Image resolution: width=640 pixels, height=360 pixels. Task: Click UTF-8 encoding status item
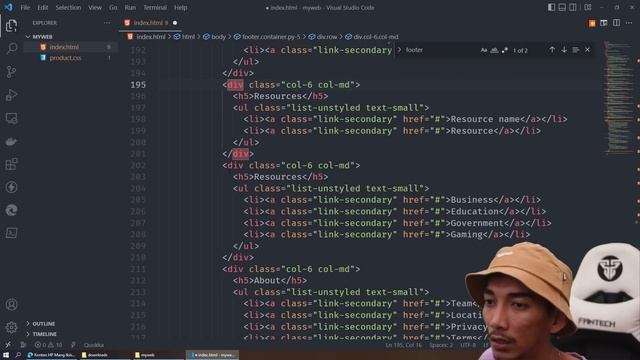point(468,345)
